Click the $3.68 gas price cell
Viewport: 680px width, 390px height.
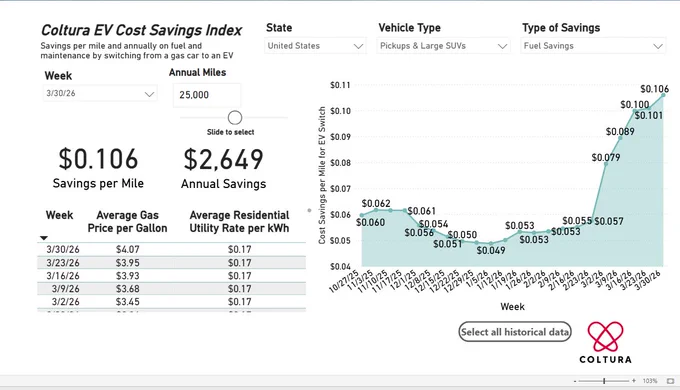pyautogui.click(x=128, y=289)
